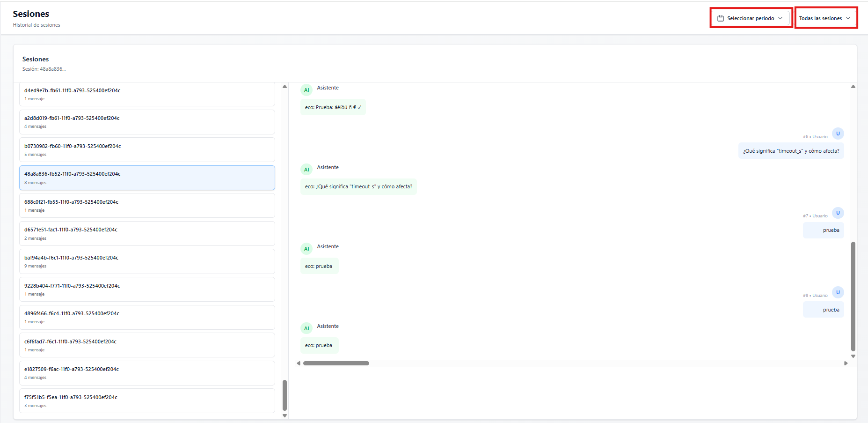
Task: Click the session list scroll-up arrow
Action: pos(284,87)
